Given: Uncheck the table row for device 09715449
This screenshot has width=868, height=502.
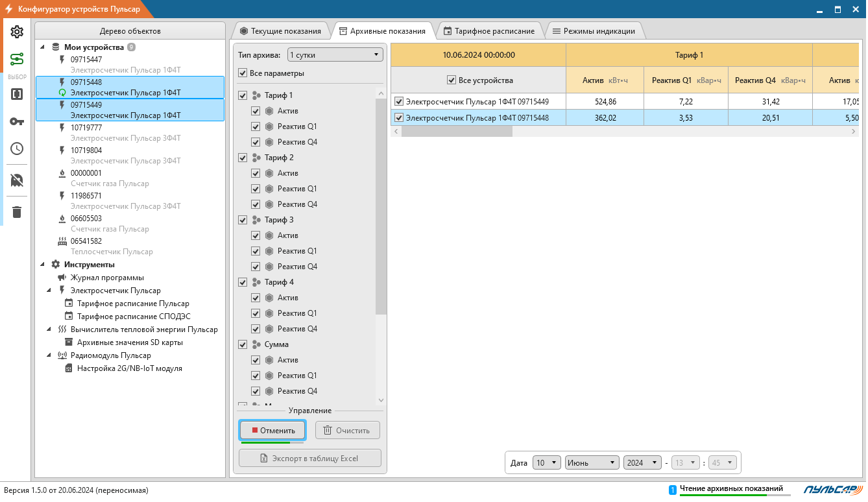Looking at the screenshot, I should 399,101.
